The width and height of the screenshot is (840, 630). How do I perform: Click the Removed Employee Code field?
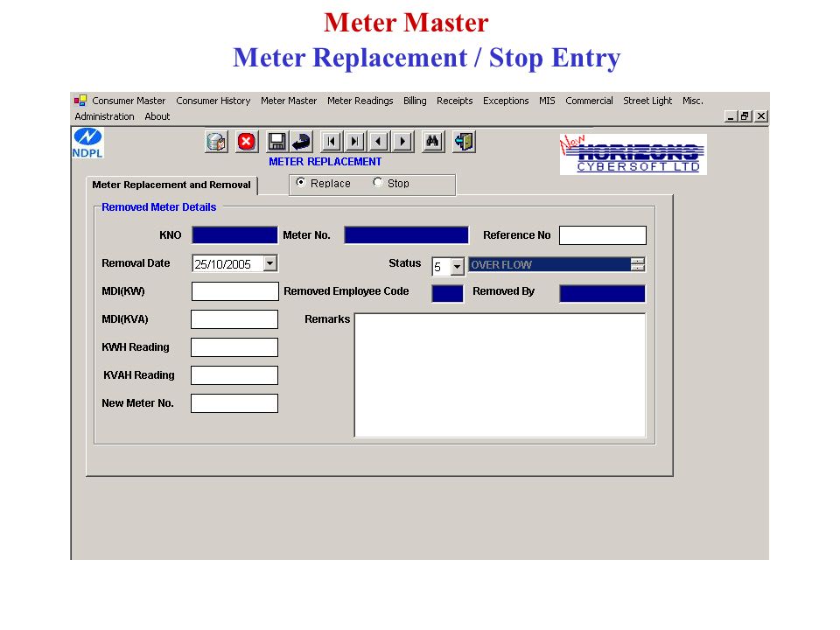(x=447, y=294)
